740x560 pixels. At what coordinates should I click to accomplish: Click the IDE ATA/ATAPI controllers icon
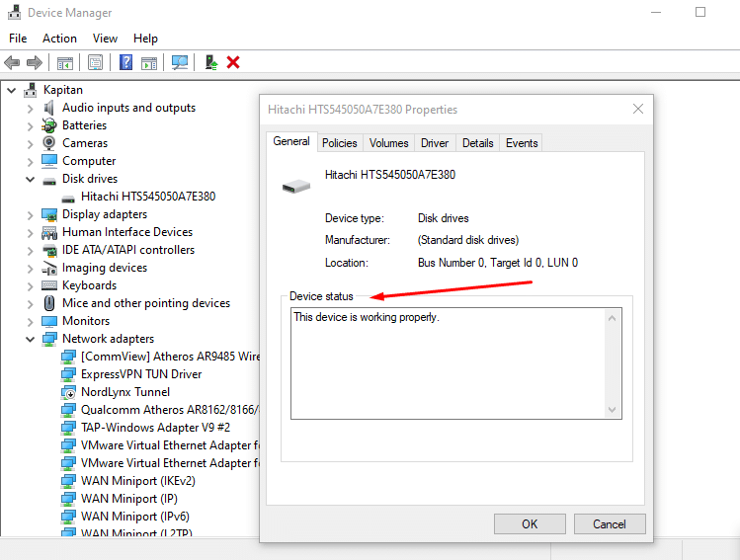(x=49, y=250)
